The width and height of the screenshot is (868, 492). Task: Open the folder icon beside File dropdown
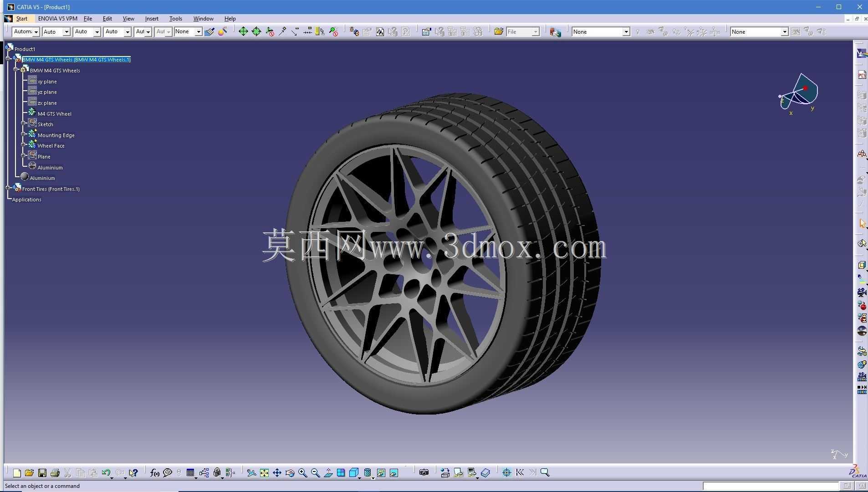click(x=499, y=31)
